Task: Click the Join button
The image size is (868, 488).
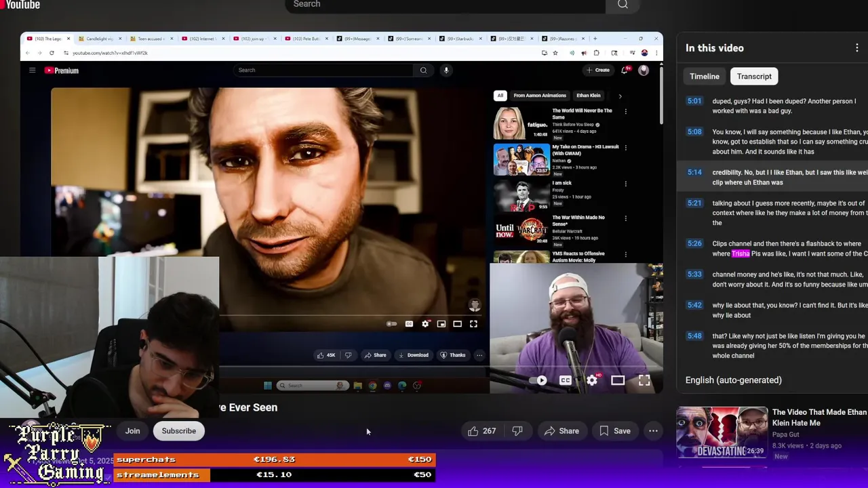Action: (x=132, y=431)
